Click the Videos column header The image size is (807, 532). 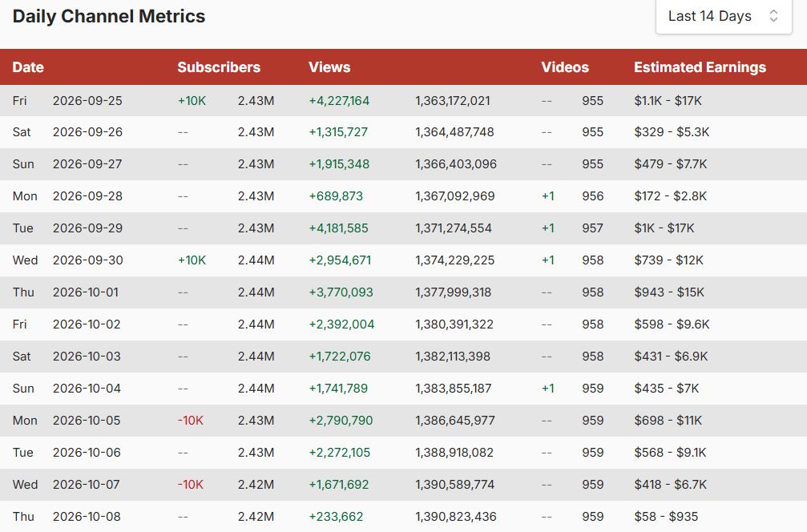click(x=565, y=67)
